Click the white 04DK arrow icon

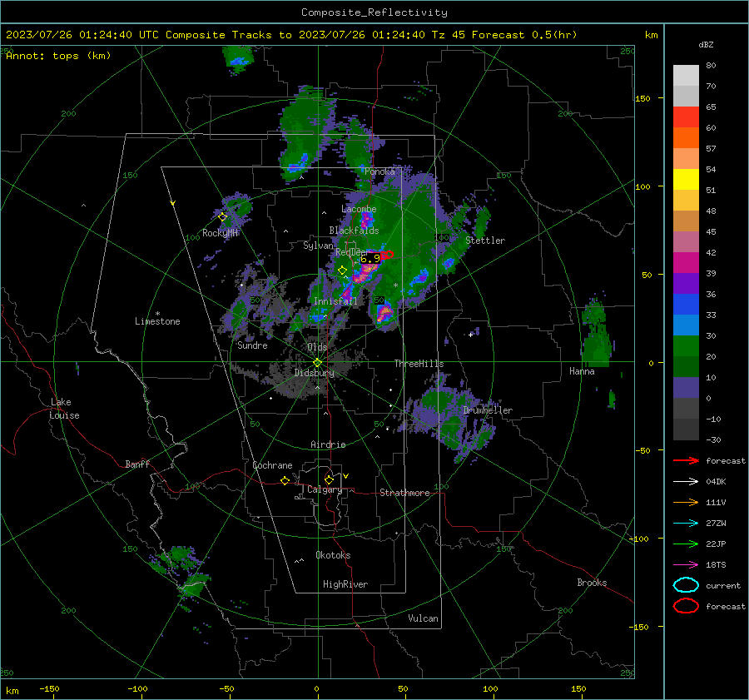tap(686, 481)
